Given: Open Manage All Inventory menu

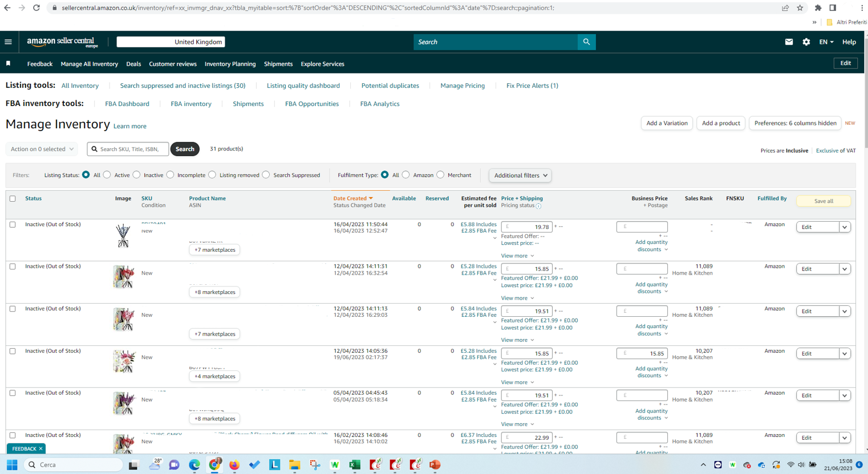Looking at the screenshot, I should coord(90,64).
